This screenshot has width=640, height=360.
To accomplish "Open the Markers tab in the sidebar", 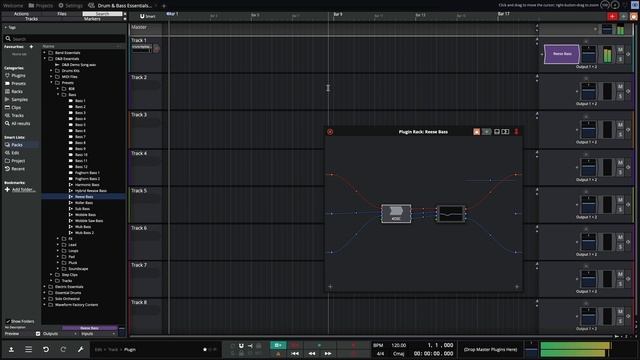I will [92, 19].
